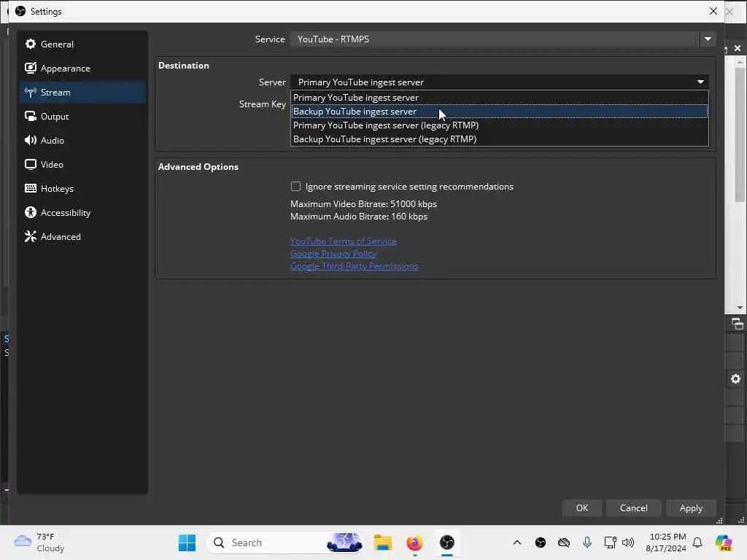The height and width of the screenshot is (560, 747).
Task: Open the Hotkeys settings section
Action: click(x=82, y=189)
